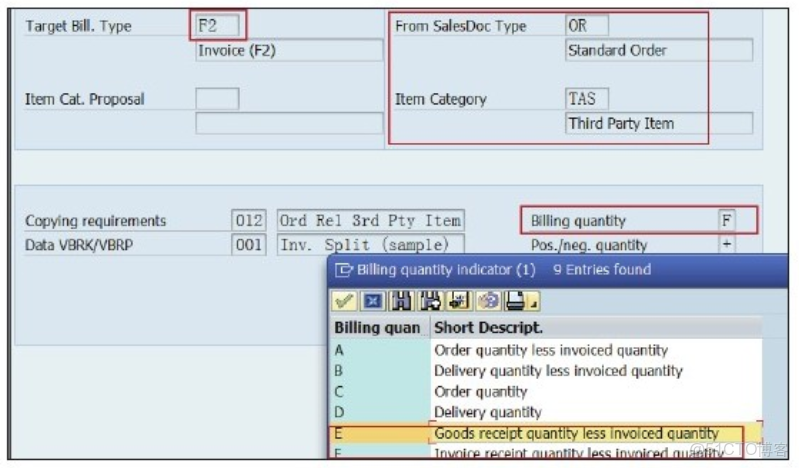Screen dimensions: 799x468
Task: Click the Inv. Split (sample) field
Action: pyautogui.click(x=370, y=245)
